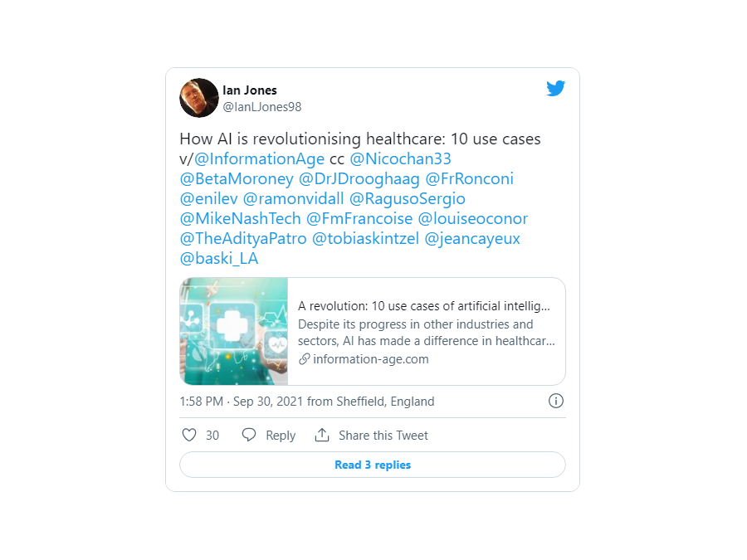Screen dimensions: 747x560
Task: Open the tweet info circle icon
Action: tap(555, 401)
